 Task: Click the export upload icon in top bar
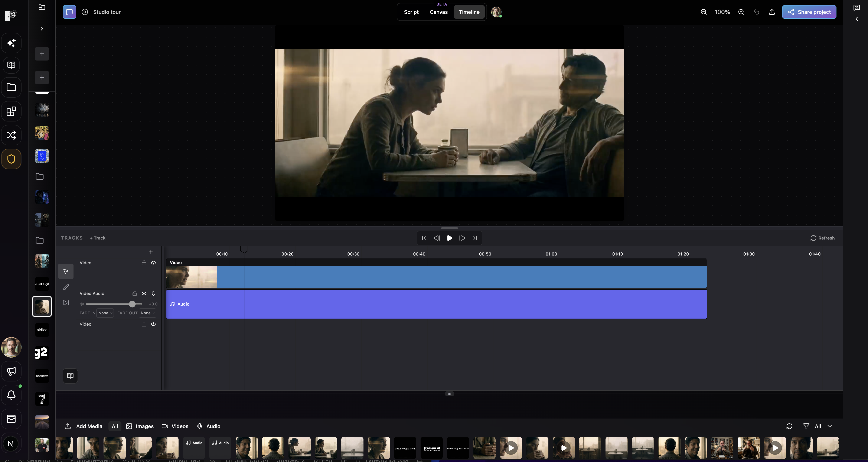pyautogui.click(x=772, y=12)
